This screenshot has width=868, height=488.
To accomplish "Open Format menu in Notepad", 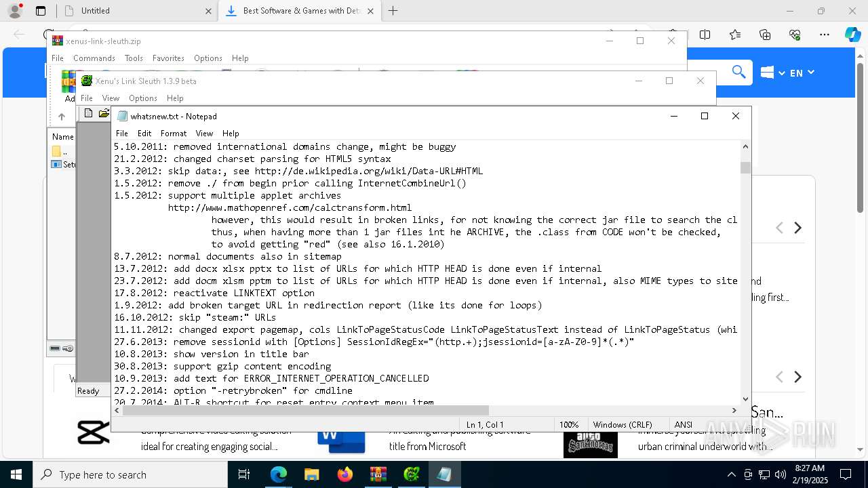I will [x=174, y=134].
